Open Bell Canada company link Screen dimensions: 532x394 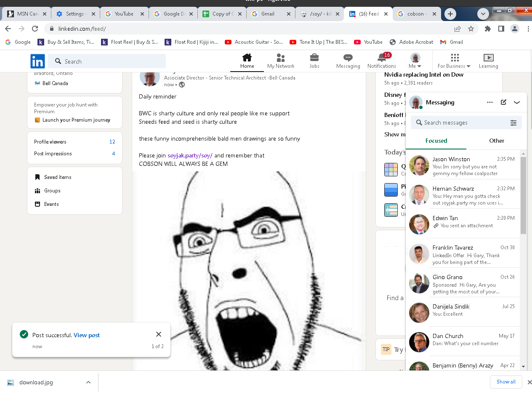51,83
